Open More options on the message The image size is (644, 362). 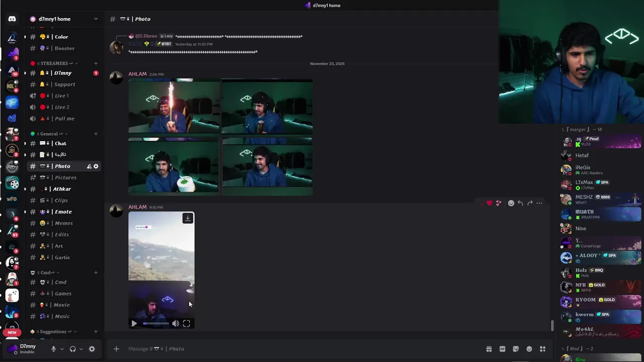tap(539, 203)
